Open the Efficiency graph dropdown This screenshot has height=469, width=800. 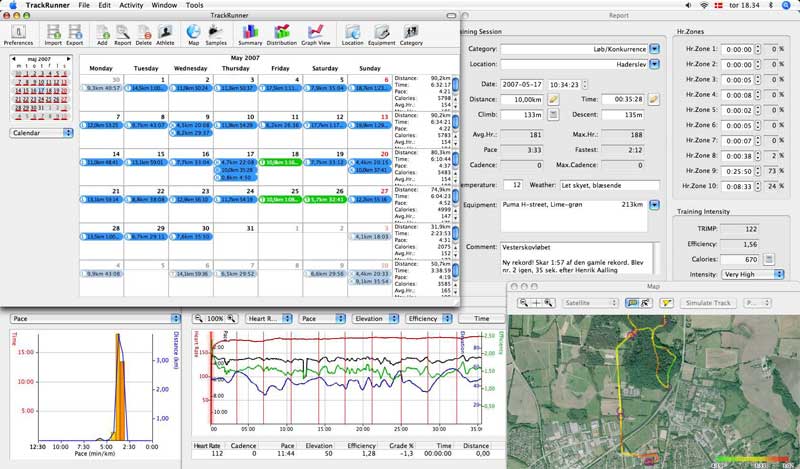[429, 318]
